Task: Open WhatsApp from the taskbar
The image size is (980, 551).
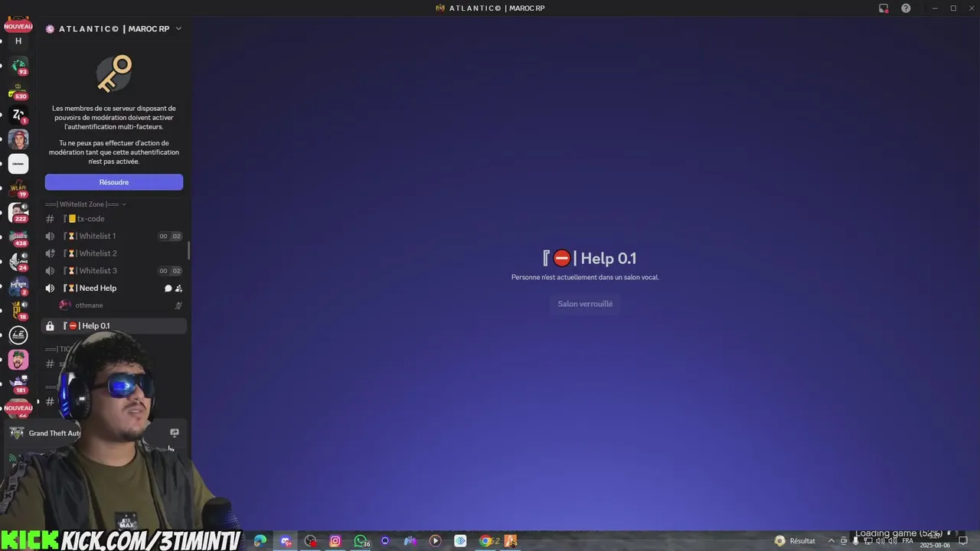Action: [360, 541]
